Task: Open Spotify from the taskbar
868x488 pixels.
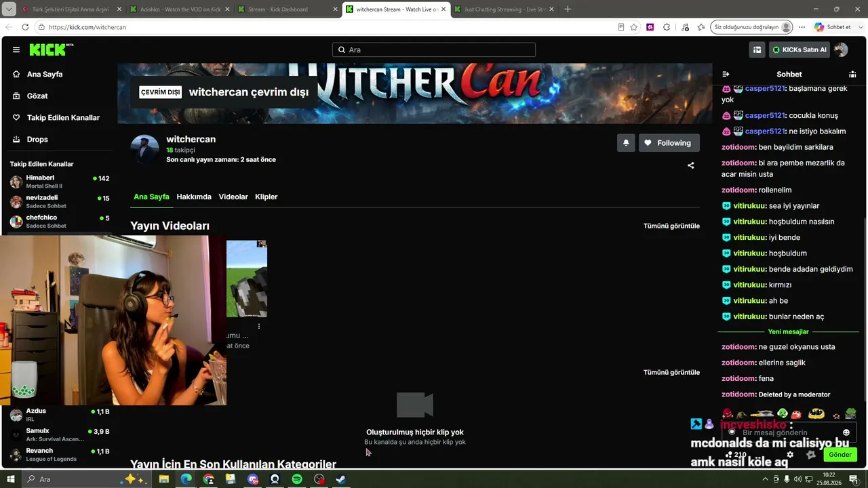Action: click(297, 479)
